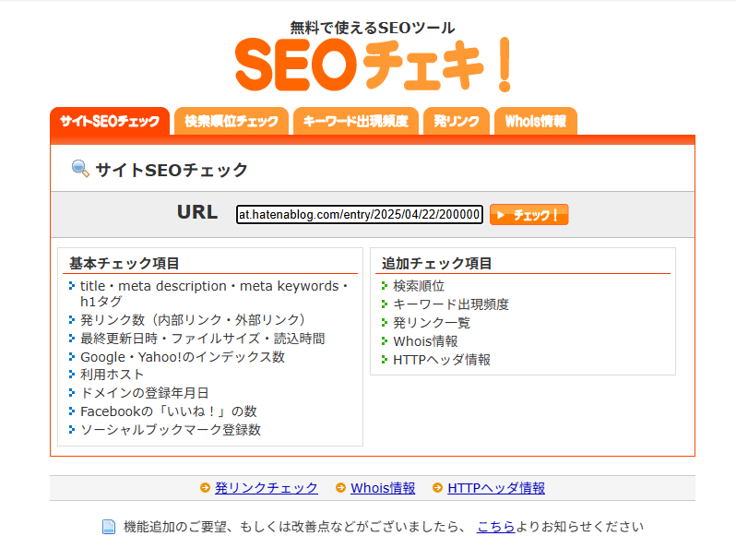
Task: Click the 追加チェック項目 heading
Action: pyautogui.click(x=437, y=263)
